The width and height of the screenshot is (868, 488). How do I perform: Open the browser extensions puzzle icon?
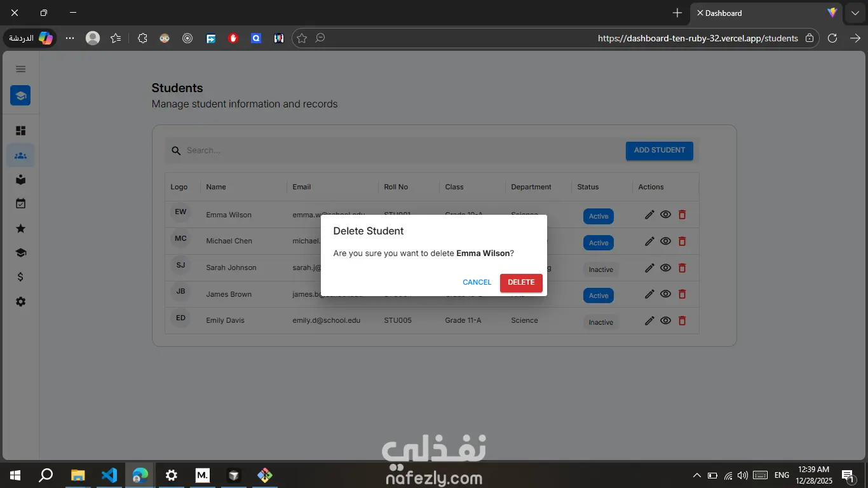point(142,38)
